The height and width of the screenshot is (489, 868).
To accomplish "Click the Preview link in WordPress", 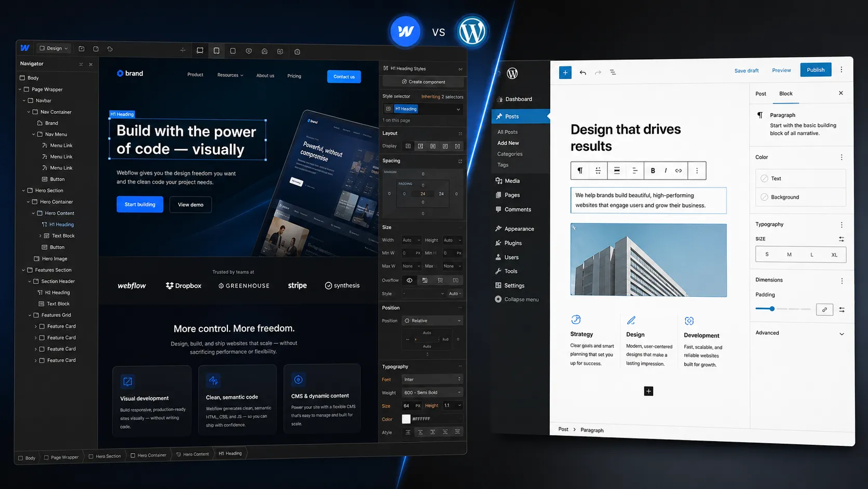I will click(x=781, y=70).
